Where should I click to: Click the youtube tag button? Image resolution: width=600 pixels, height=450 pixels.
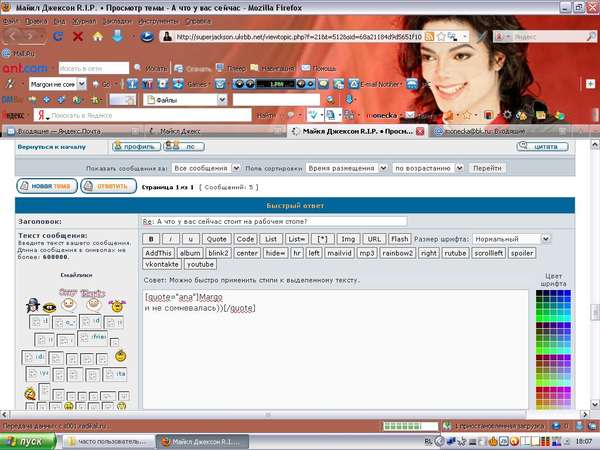pos(200,265)
